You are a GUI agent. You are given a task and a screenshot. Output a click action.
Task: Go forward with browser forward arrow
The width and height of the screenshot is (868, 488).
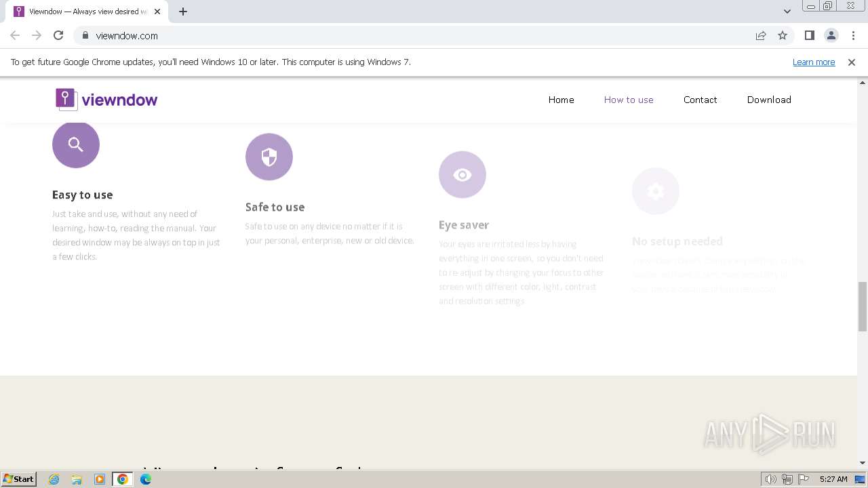pyautogui.click(x=37, y=35)
